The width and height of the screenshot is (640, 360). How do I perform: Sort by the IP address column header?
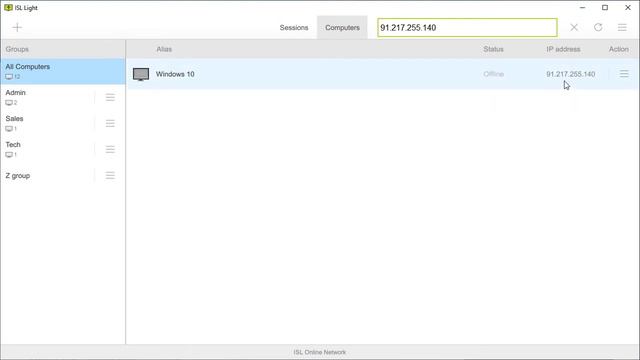click(x=563, y=49)
